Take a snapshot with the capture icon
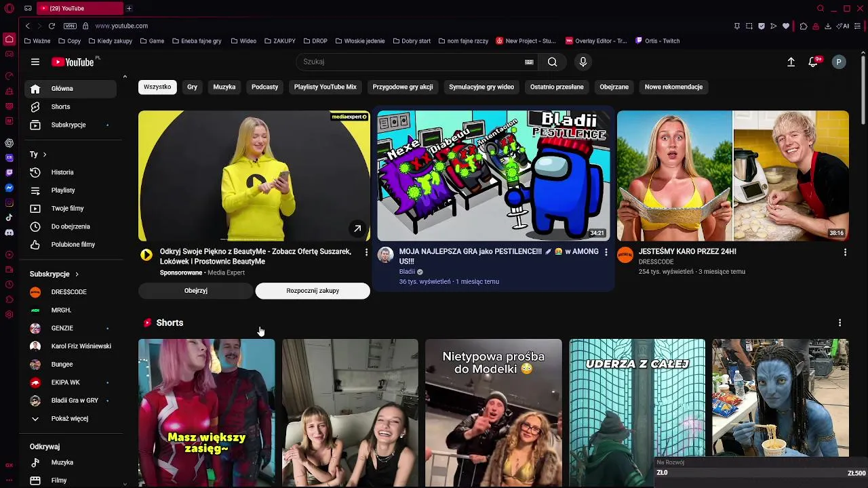868x488 pixels. tap(749, 26)
